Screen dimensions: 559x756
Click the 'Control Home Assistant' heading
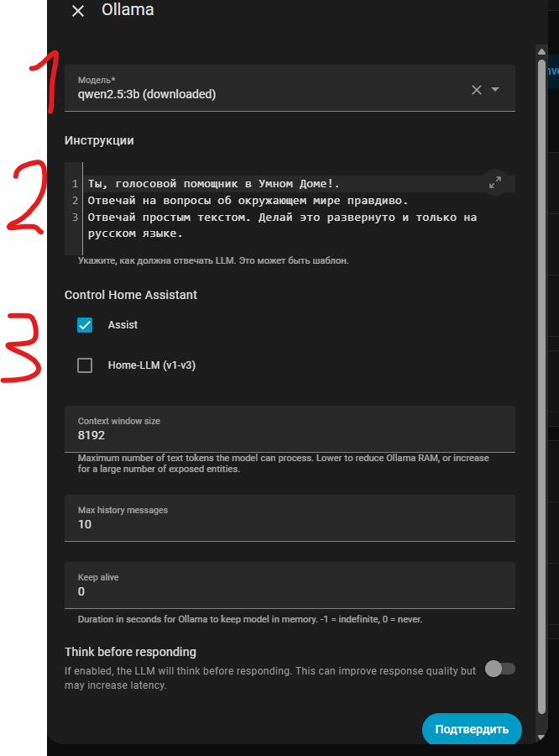pos(131,295)
